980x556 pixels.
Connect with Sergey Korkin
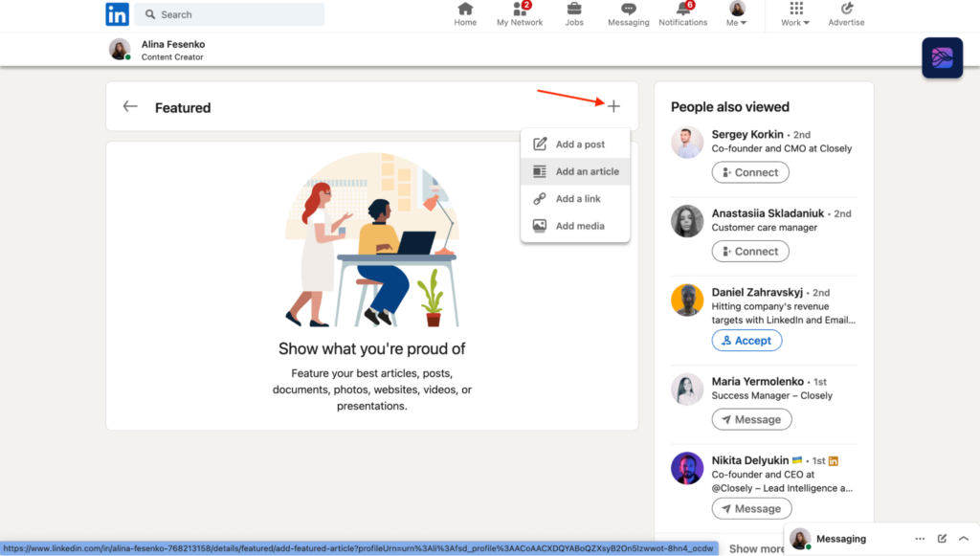tap(750, 172)
